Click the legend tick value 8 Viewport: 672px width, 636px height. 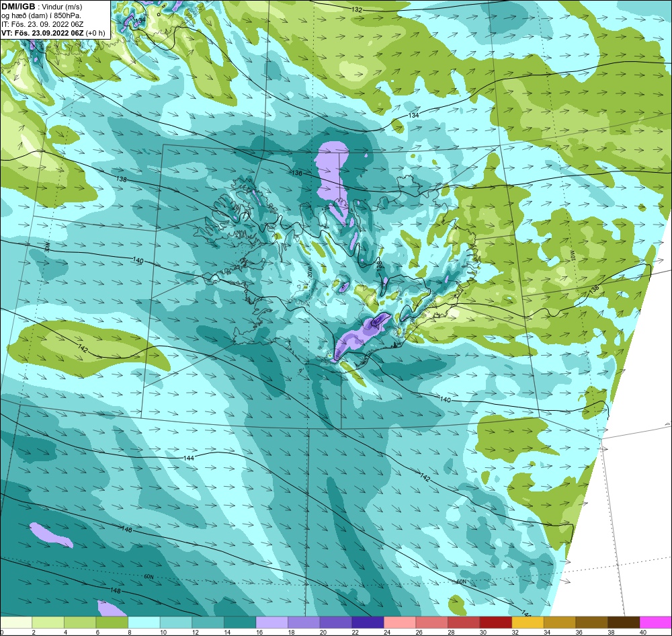128,632
